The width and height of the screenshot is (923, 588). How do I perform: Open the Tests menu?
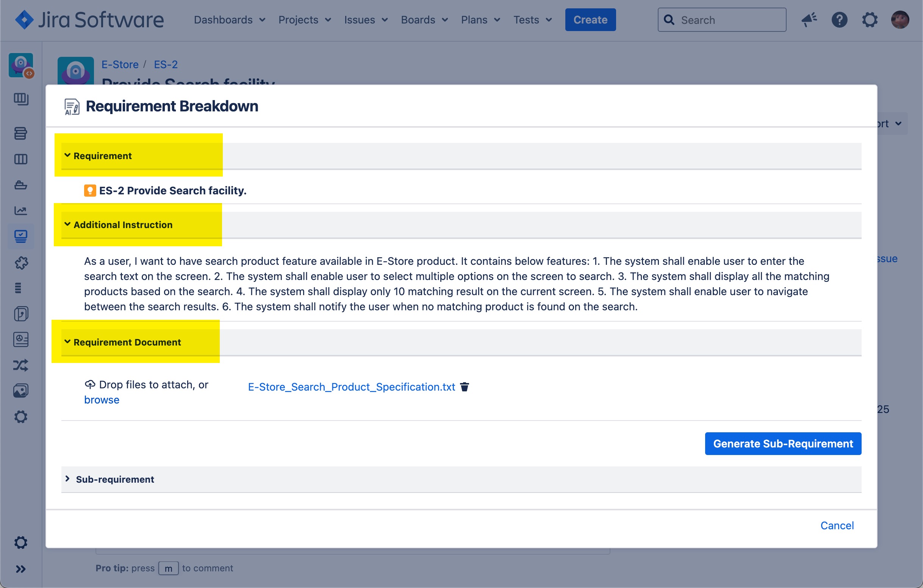tap(532, 20)
